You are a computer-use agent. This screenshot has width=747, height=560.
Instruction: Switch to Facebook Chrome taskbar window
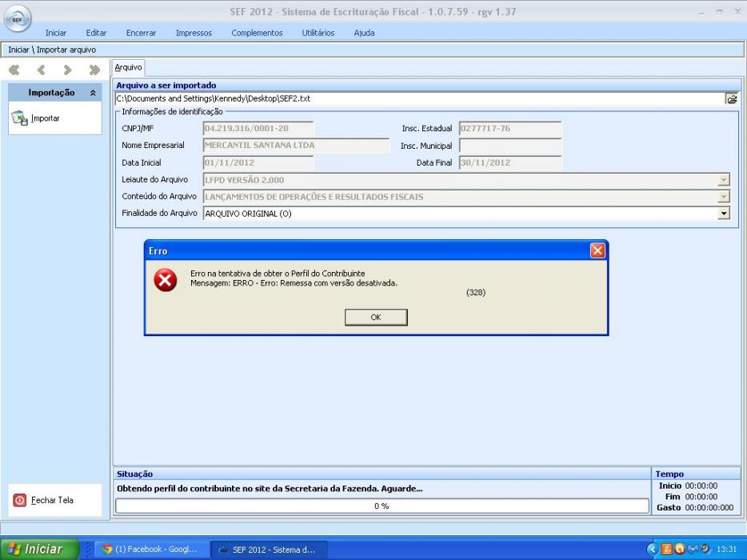click(x=153, y=549)
